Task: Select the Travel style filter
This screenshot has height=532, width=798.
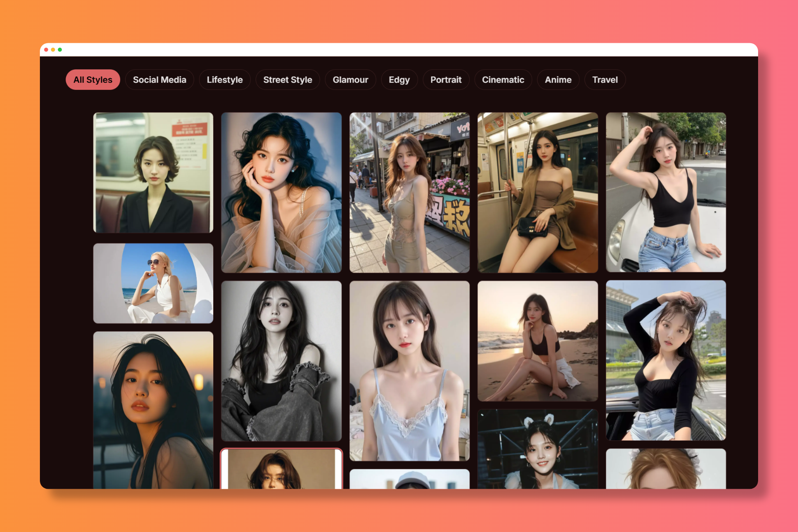Action: 604,80
